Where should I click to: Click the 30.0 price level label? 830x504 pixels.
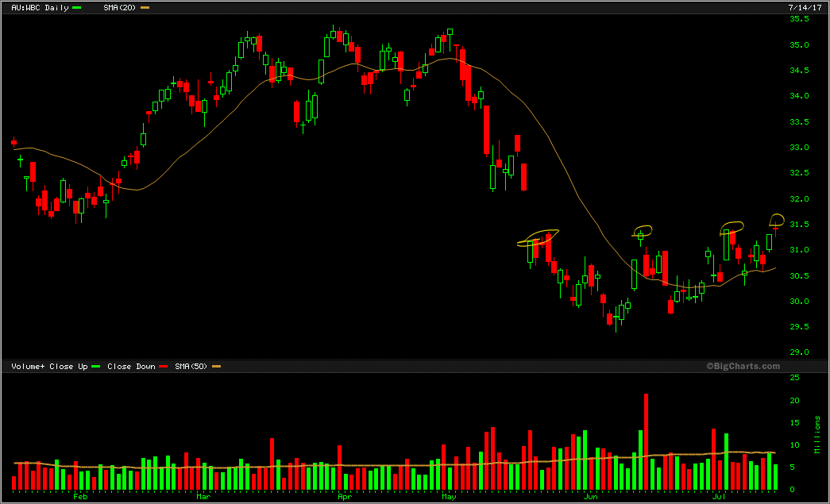[799, 302]
